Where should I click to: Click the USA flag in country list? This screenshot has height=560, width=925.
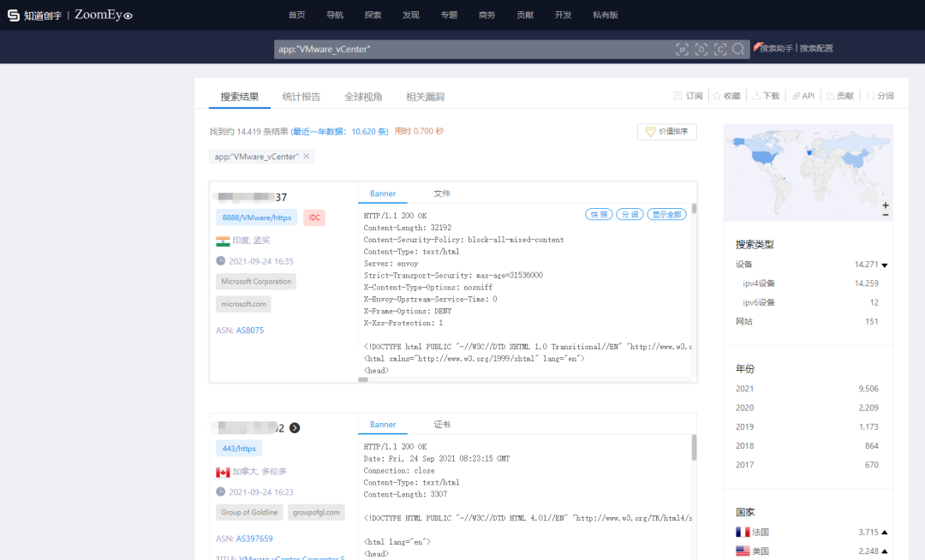[743, 551]
